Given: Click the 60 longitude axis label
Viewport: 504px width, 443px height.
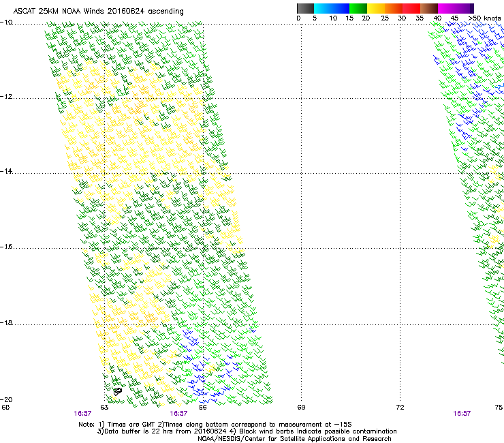Looking at the screenshot, I should point(5,408).
